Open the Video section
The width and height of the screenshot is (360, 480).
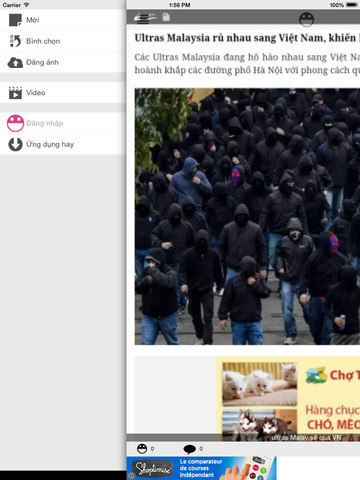[63, 93]
